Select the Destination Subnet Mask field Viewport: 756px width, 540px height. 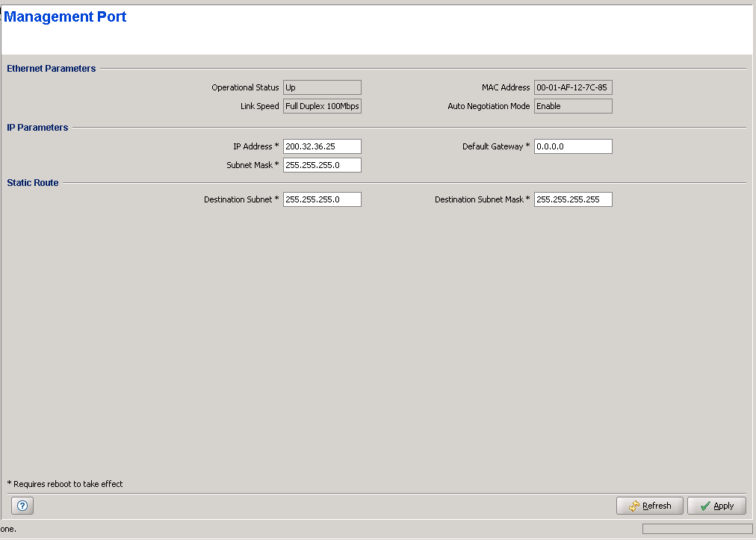point(573,199)
